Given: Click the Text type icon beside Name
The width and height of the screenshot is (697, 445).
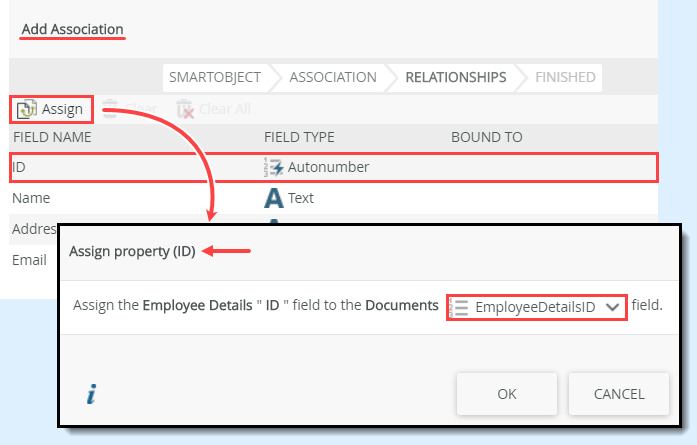Looking at the screenshot, I should 273,198.
